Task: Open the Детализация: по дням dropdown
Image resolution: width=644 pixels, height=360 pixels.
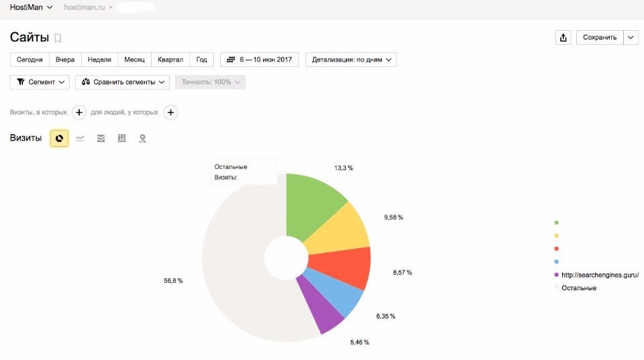Action: pyautogui.click(x=351, y=60)
